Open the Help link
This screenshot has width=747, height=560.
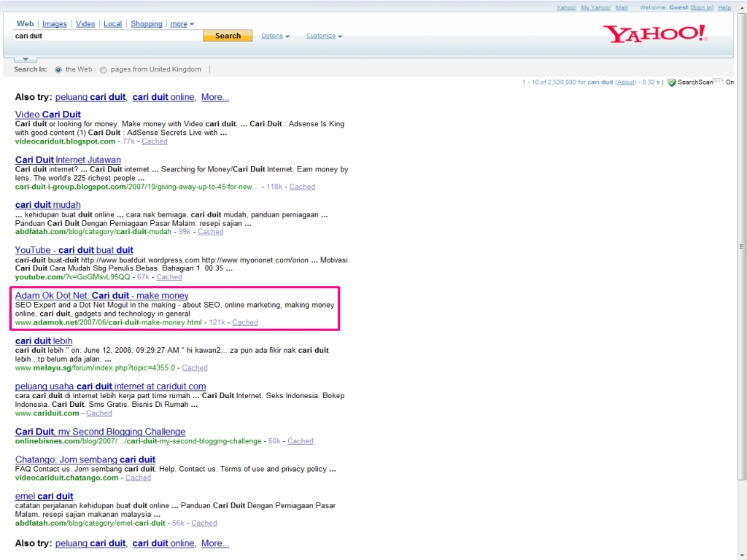pyautogui.click(x=724, y=7)
